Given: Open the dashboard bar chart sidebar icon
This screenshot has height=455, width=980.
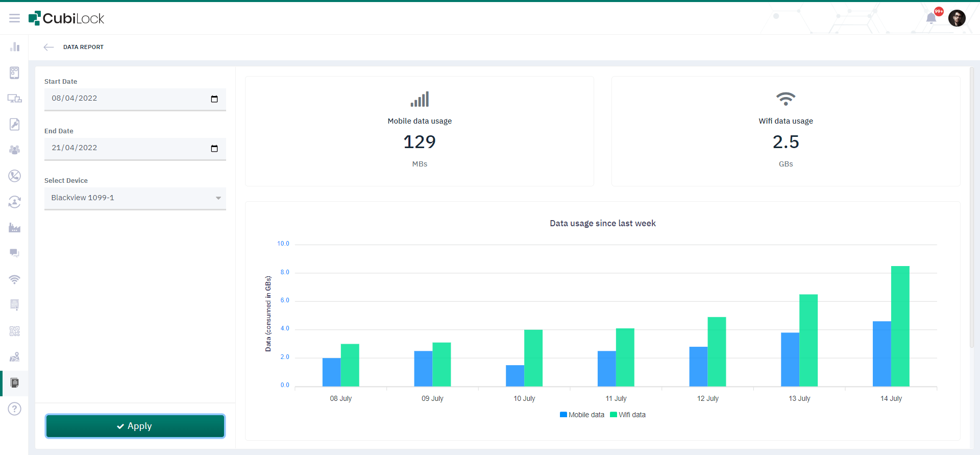Looking at the screenshot, I should [14, 47].
